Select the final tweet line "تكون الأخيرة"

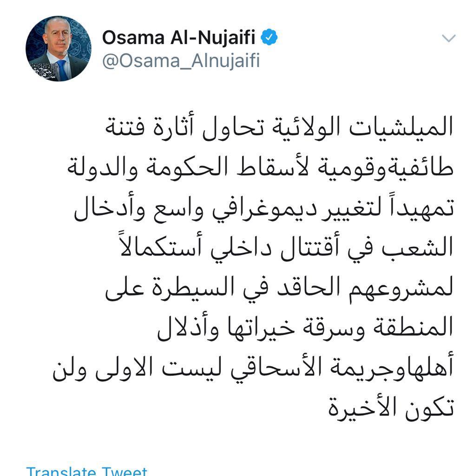pyautogui.click(x=391, y=408)
